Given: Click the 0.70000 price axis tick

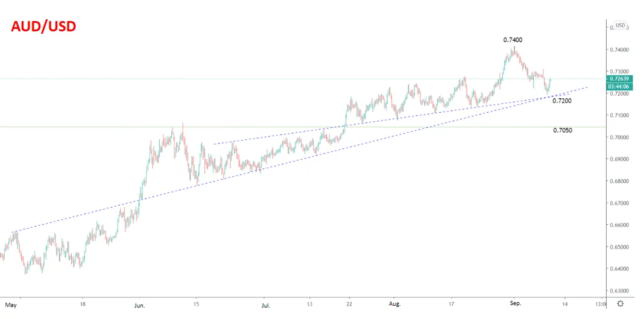Looking at the screenshot, I should pos(618,137).
